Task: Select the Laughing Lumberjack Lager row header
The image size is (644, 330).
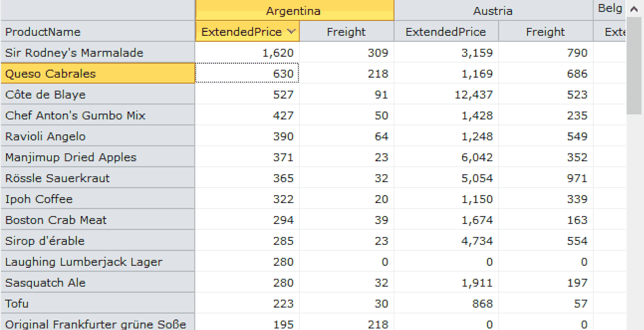Action: click(98, 261)
